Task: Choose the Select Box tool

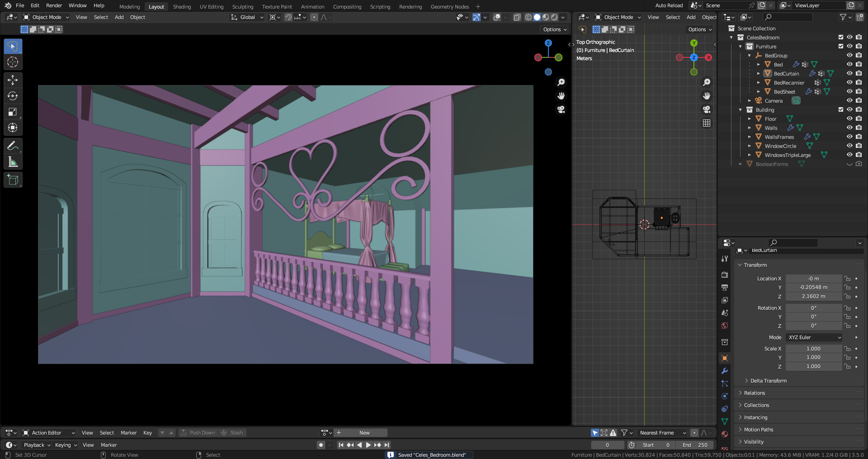Action: 13,46
